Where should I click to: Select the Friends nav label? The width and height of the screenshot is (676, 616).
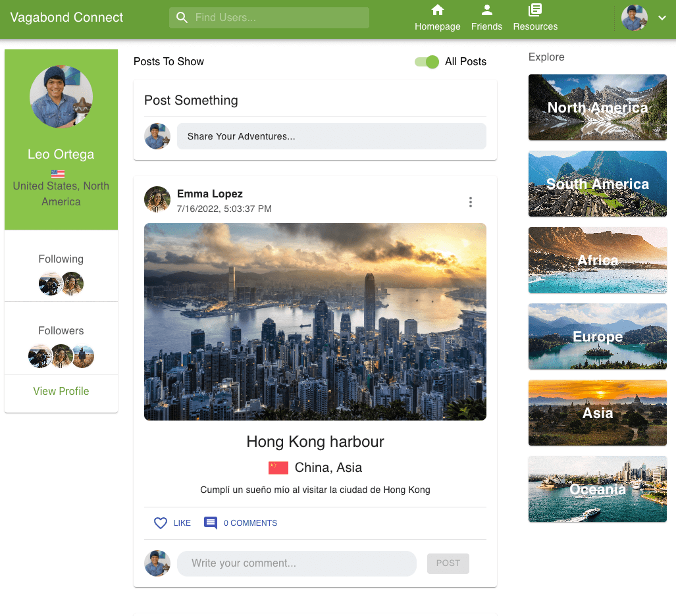point(486,27)
